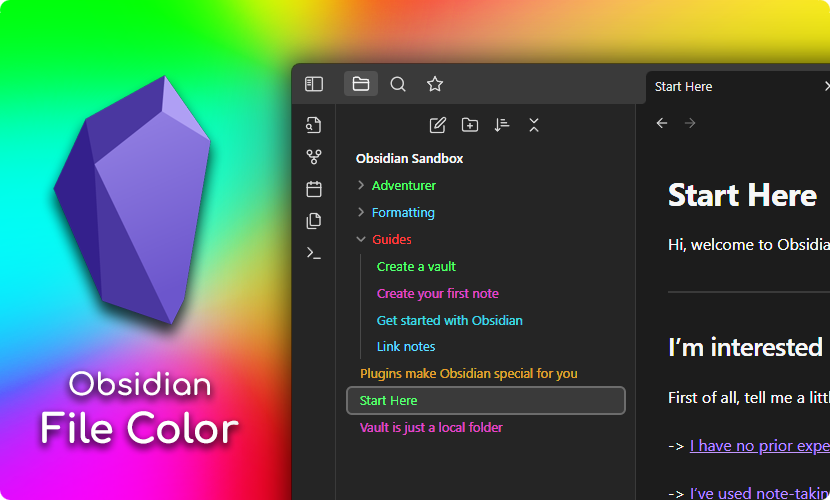Follow the 'I have no prior expe…' link

[760, 446]
